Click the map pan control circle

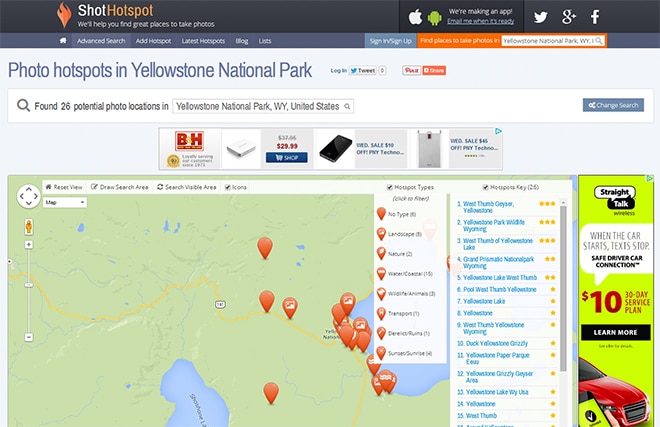coord(29,196)
